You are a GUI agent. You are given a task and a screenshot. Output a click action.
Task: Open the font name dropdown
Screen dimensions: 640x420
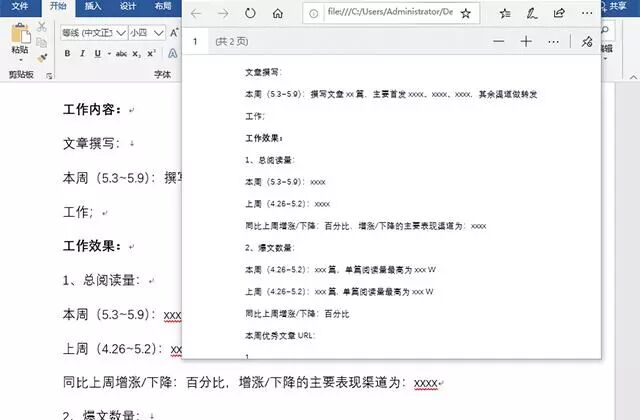[x=121, y=33]
